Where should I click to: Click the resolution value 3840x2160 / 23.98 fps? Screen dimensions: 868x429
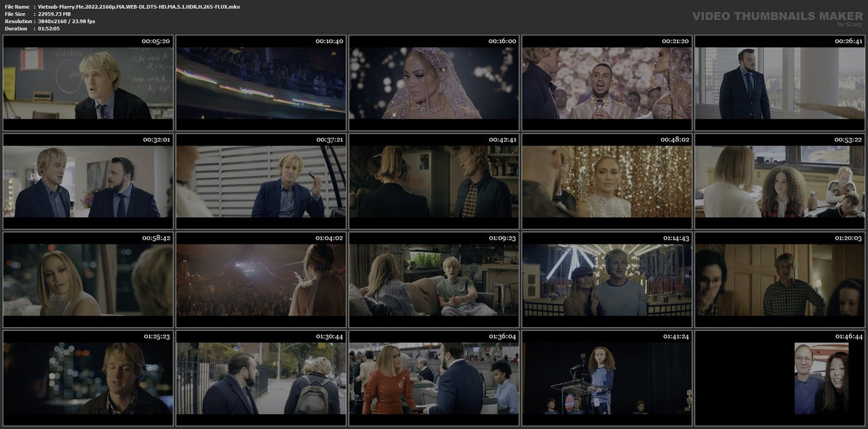[66, 21]
